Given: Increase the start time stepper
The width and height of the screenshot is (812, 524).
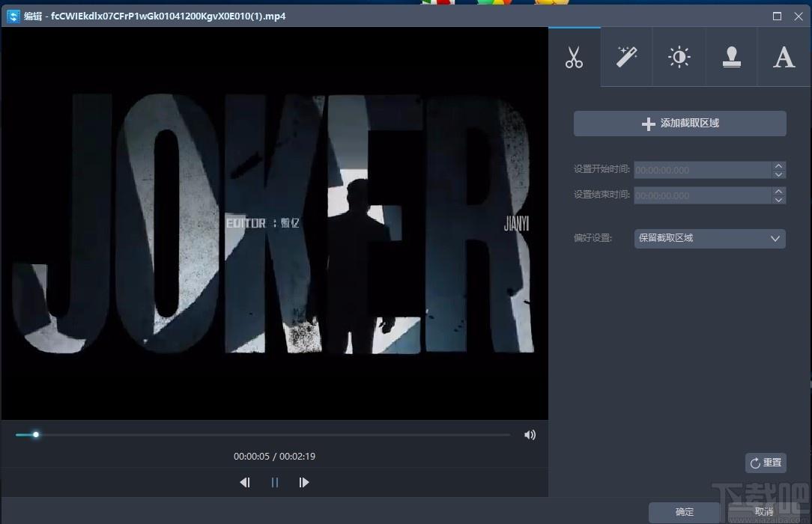Looking at the screenshot, I should pos(778,166).
